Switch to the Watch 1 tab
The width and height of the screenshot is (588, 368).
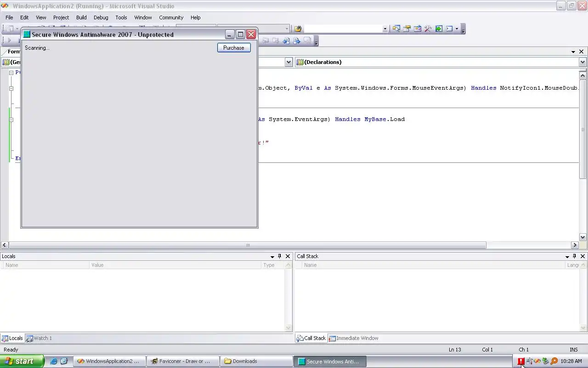tap(39, 338)
